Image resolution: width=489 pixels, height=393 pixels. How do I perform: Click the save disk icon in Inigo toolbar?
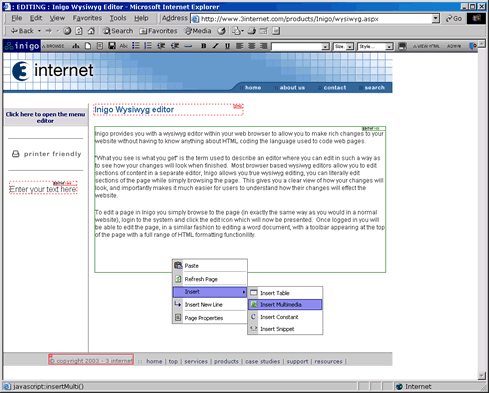click(x=112, y=46)
